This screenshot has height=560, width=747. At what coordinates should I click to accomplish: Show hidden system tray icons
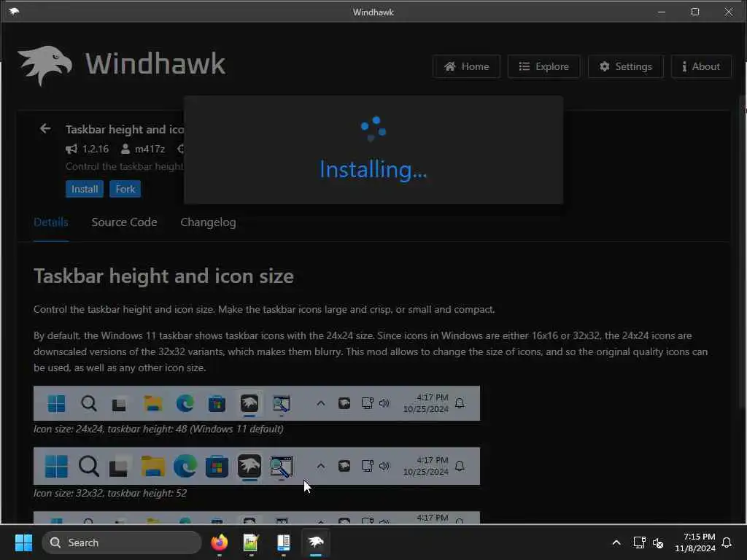[x=616, y=542]
